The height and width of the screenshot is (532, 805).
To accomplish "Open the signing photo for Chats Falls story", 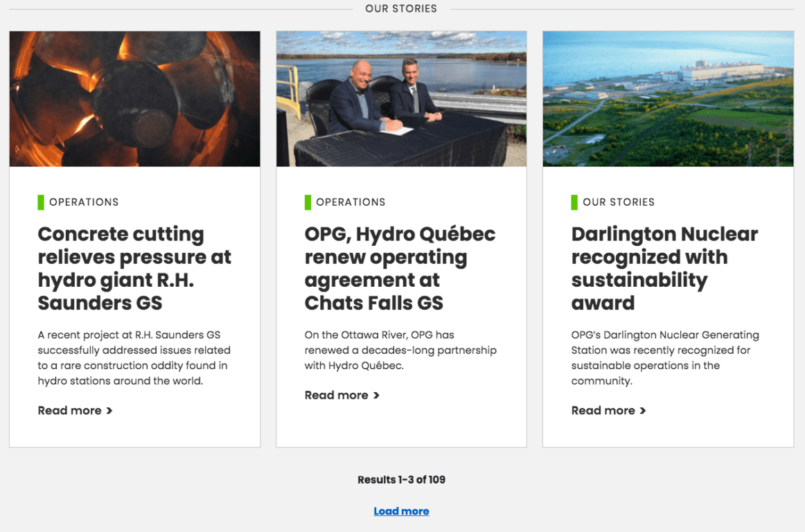I will coord(402,98).
